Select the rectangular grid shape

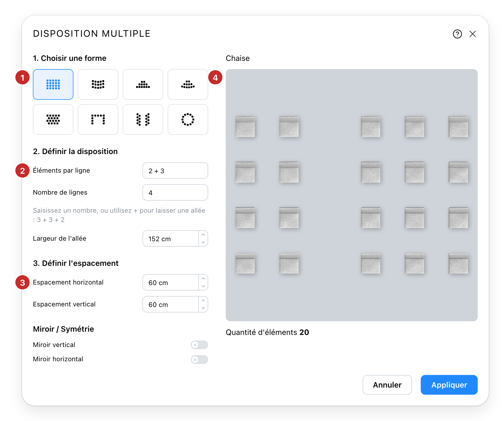tap(53, 84)
